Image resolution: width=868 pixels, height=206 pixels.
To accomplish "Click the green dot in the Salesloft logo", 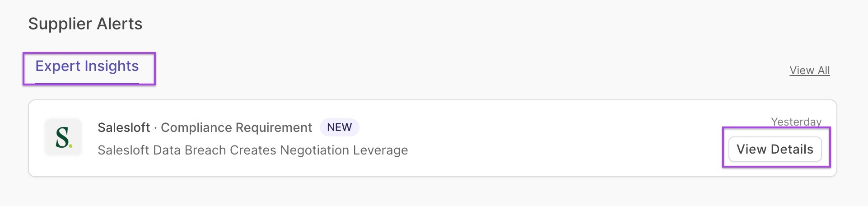I will tap(70, 145).
